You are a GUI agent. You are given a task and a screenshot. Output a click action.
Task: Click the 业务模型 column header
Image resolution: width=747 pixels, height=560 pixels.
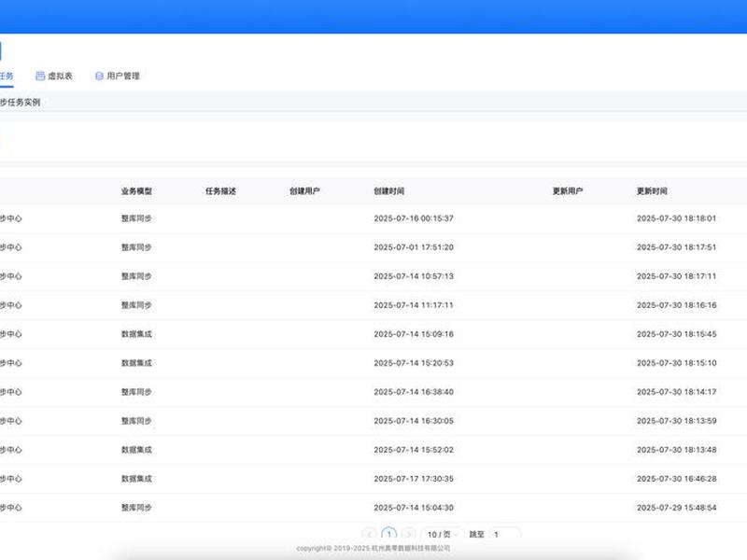point(136,191)
